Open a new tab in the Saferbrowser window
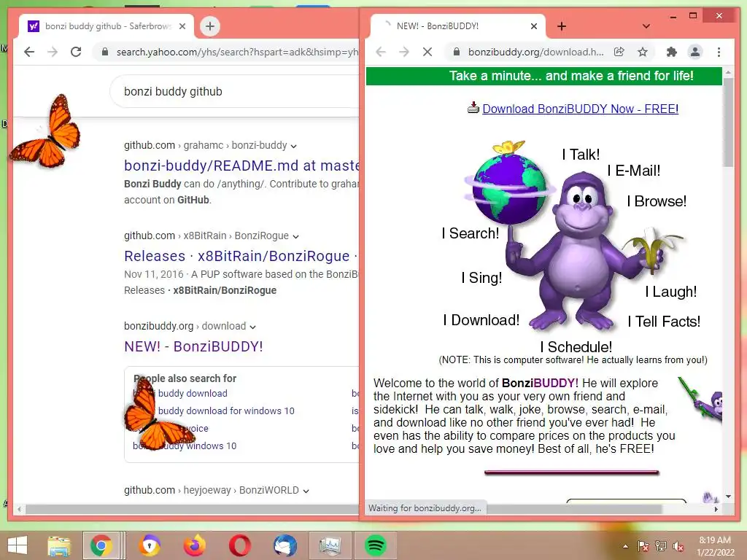This screenshot has width=747, height=560. coord(210,26)
